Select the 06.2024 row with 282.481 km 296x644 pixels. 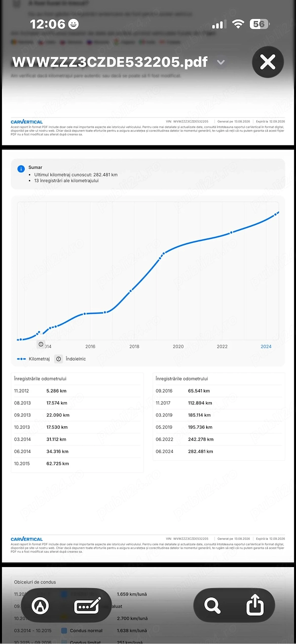pyautogui.click(x=219, y=452)
